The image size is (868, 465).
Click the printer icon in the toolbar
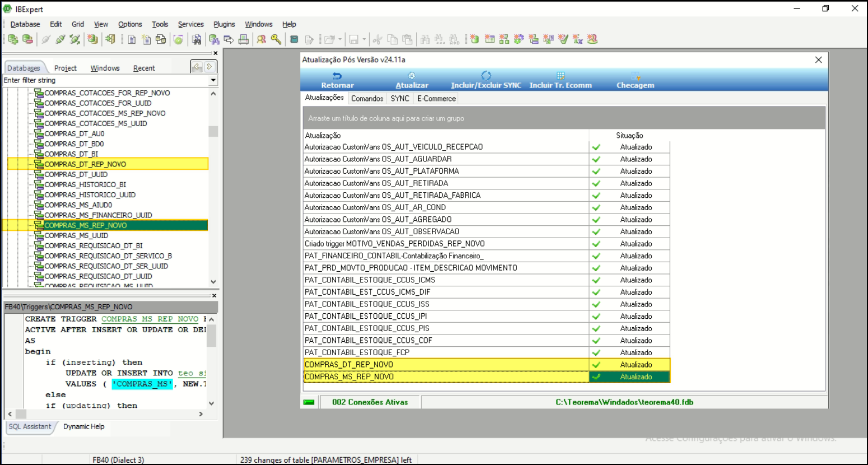click(243, 39)
